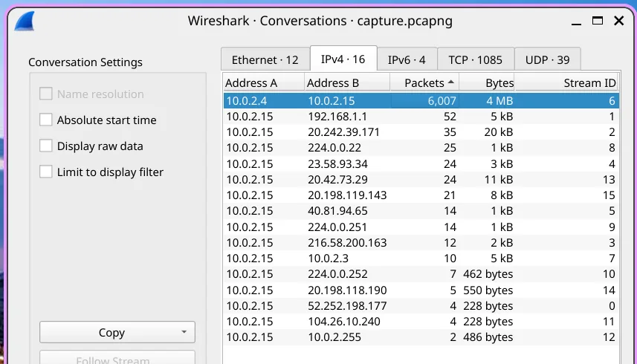Switch to the TCP · 1085 tab
The height and width of the screenshot is (364, 637).
[475, 59]
